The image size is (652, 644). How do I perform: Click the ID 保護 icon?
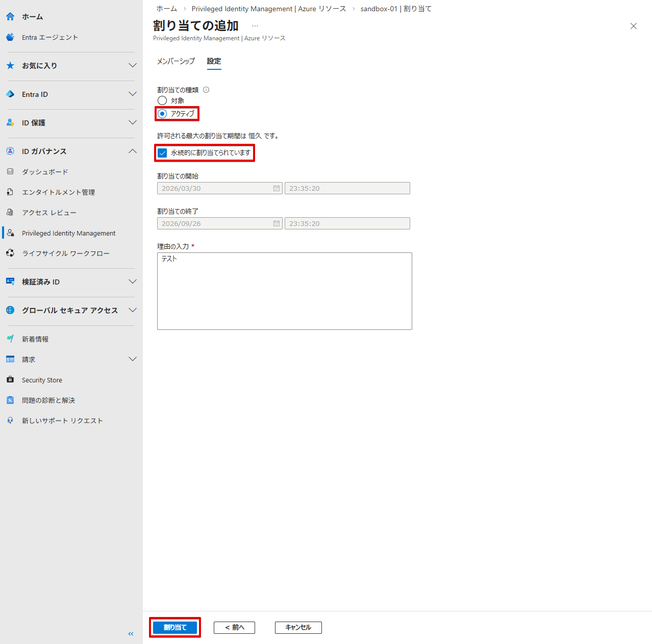10,123
